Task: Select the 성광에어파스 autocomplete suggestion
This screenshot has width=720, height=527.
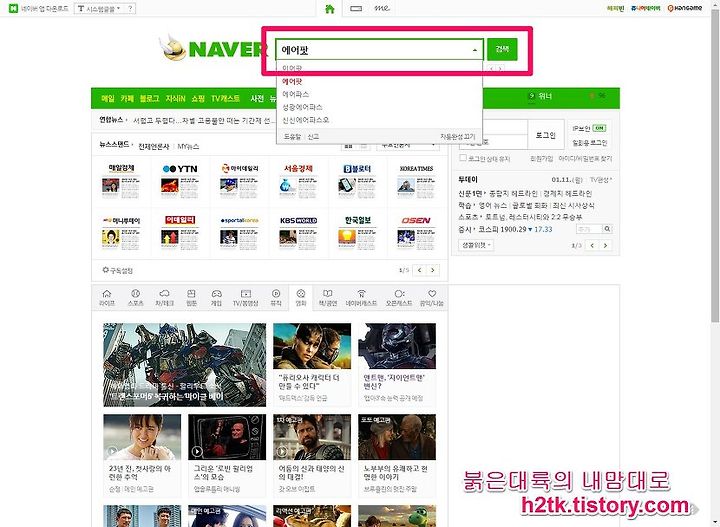Action: pos(302,107)
